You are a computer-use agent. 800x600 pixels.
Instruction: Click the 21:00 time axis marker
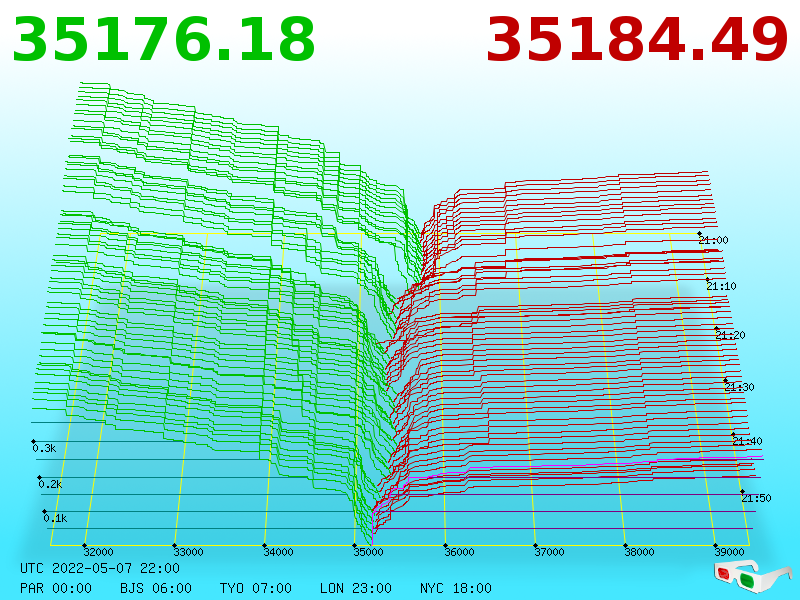(713, 240)
